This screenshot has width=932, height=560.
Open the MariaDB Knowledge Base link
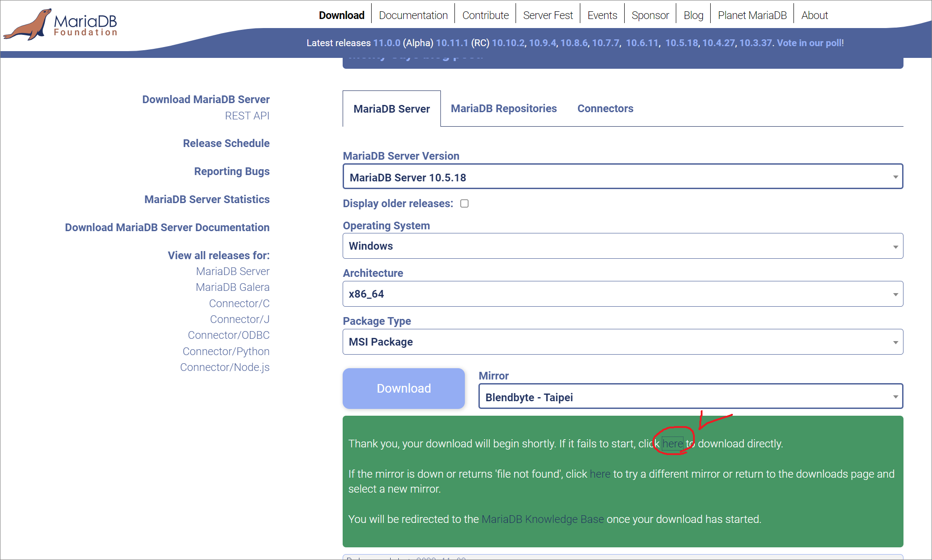(543, 519)
